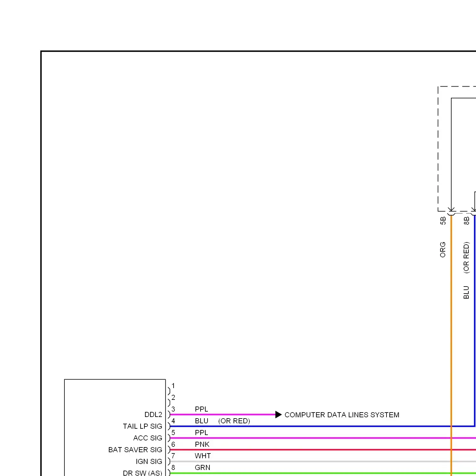This screenshot has height=476, width=476.
Task: Select the PPL label above pin 5 wire
Action: [x=202, y=433]
